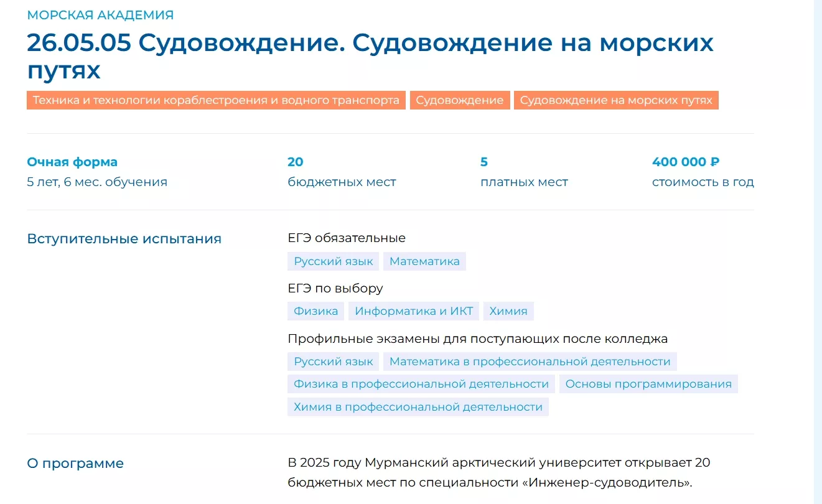Click the Очная форма heading
Screen dimensions: 822x504
click(x=72, y=162)
